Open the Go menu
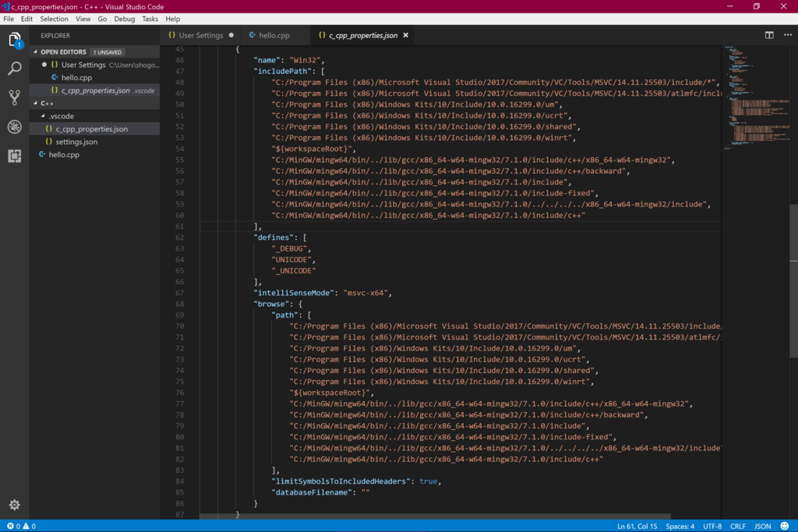798x532 pixels. tap(102, 19)
